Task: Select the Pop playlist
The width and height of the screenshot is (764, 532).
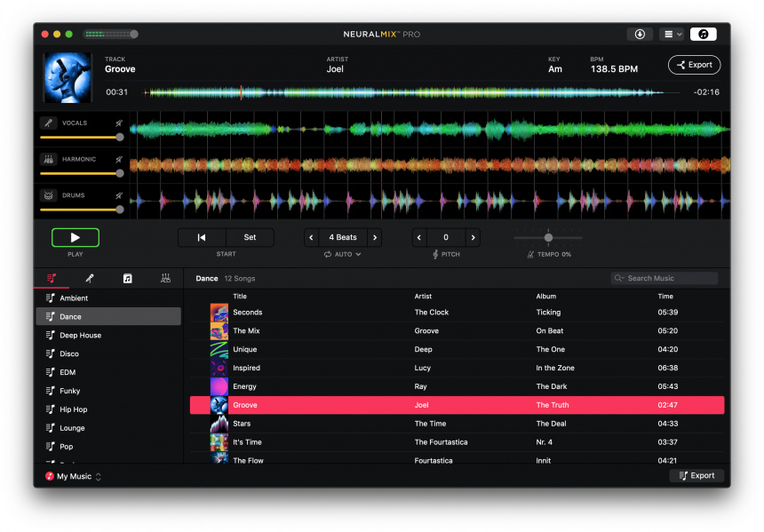Action: pyautogui.click(x=108, y=446)
